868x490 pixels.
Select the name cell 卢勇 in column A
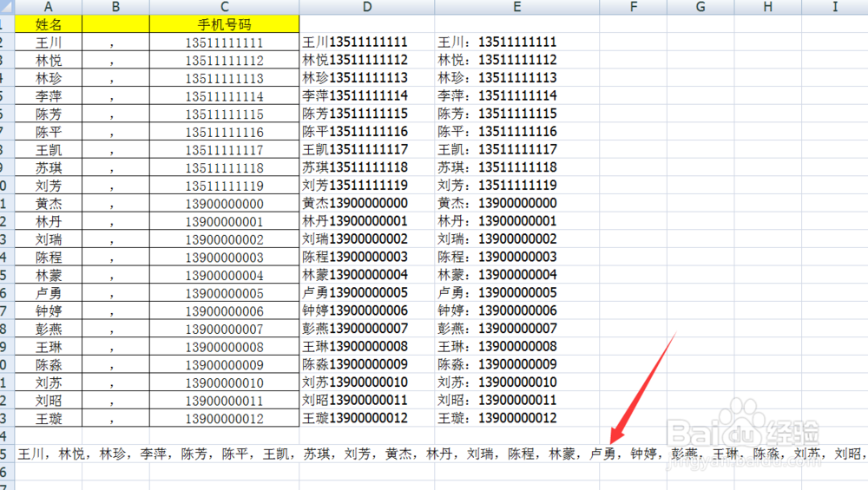coord(48,293)
